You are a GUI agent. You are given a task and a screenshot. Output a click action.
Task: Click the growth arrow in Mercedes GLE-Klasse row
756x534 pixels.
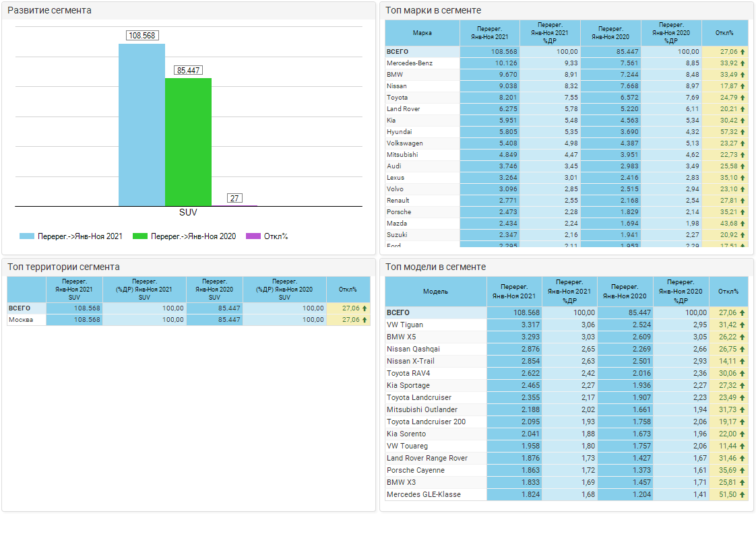point(743,494)
